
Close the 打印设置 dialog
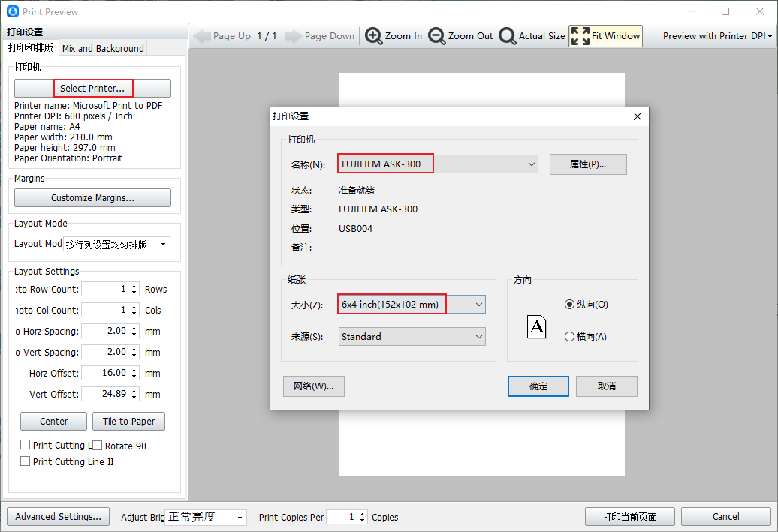(638, 116)
